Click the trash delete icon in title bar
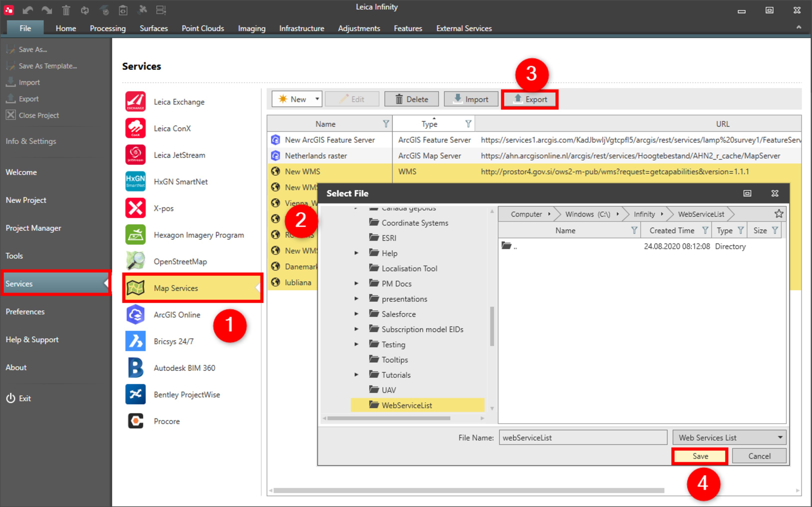Image resolution: width=812 pixels, height=507 pixels. [66, 10]
